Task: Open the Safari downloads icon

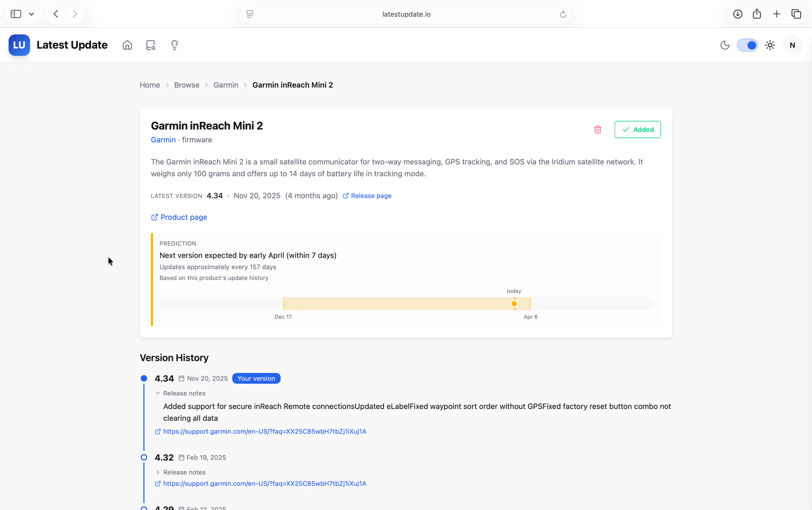Action: 738,14
